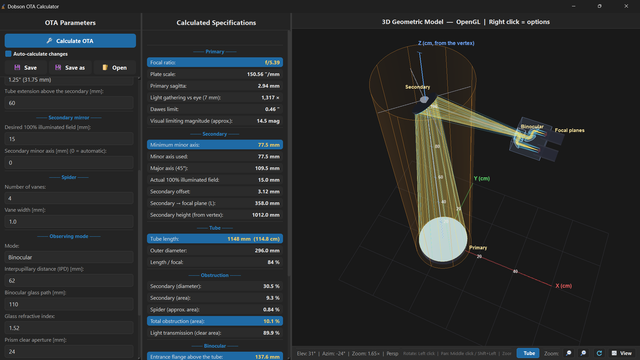Viewport: 640px width, 360px height.
Task: Click the Binocular glass path field
Action: (69, 304)
